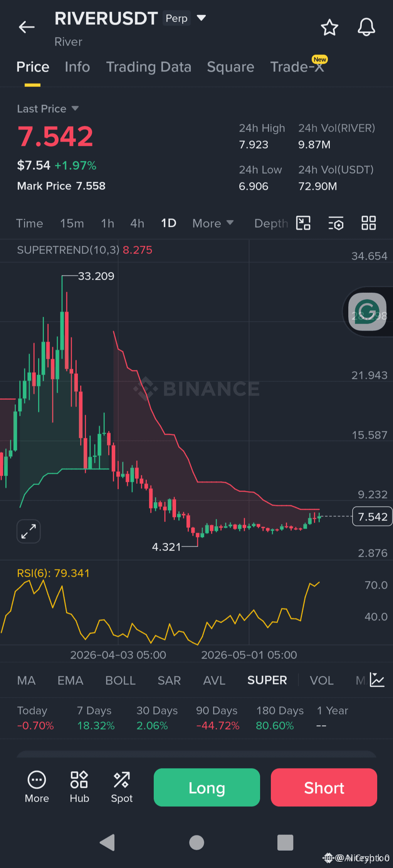Tap the 180 Days 80.60% performance
393x868 pixels.
pyautogui.click(x=280, y=718)
